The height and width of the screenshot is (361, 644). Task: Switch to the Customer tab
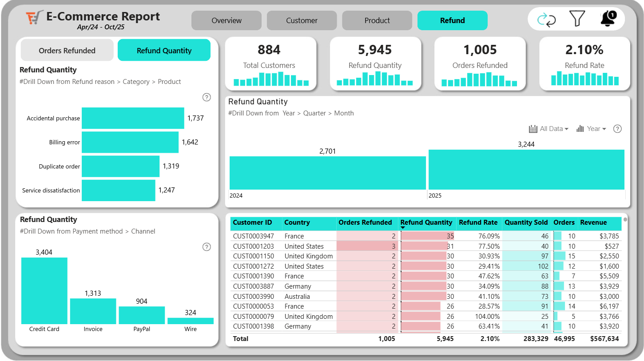click(302, 20)
